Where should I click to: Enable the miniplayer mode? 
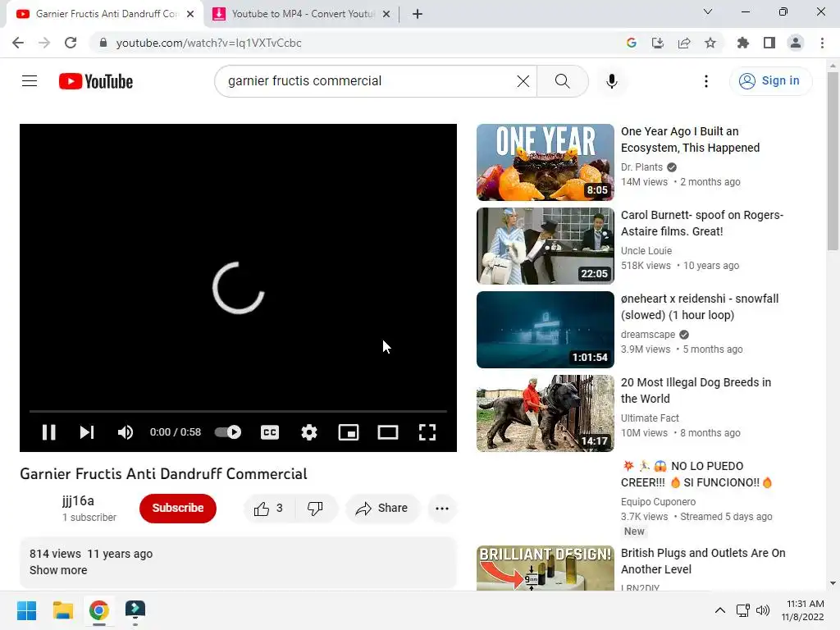pos(348,432)
